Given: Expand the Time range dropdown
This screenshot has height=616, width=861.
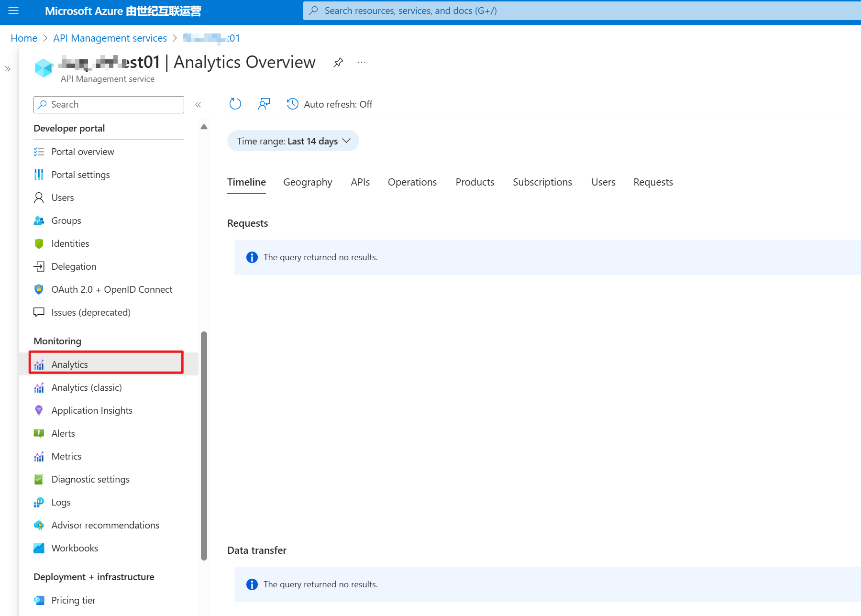Looking at the screenshot, I should 293,141.
